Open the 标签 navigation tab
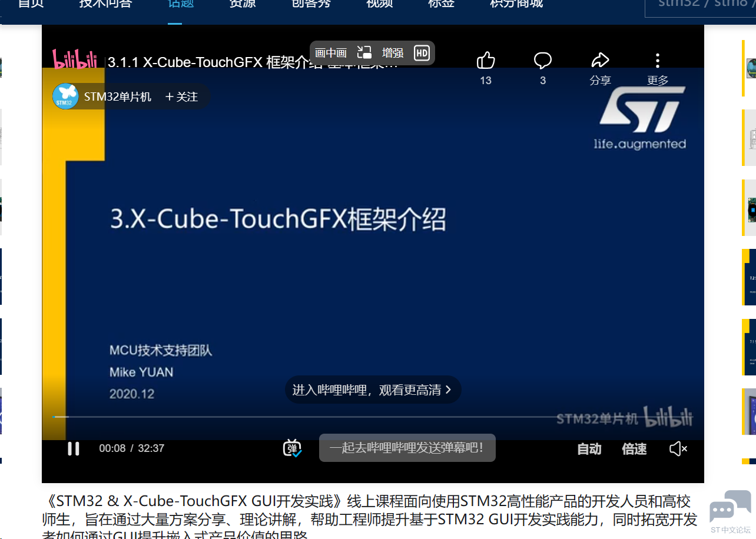Screen dimensions: 756x539 442,4
